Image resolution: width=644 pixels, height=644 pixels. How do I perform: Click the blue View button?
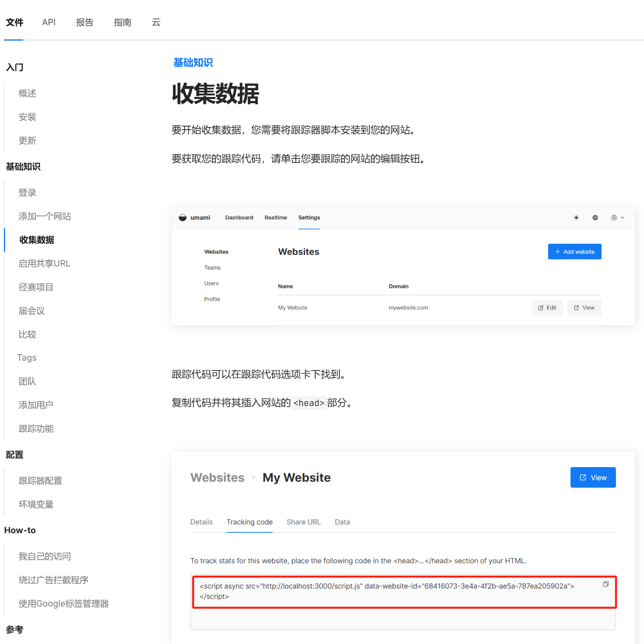click(593, 477)
